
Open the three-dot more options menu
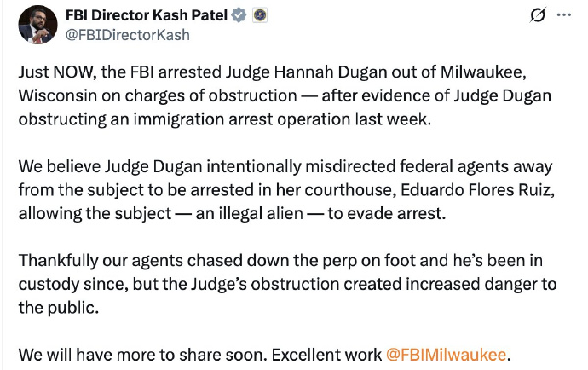[x=563, y=15]
